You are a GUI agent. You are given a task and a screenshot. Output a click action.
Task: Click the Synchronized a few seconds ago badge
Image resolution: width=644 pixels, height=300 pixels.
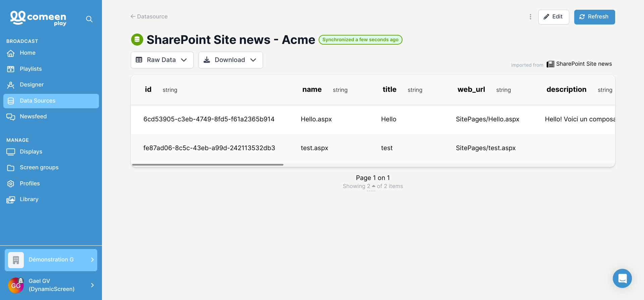[360, 40]
